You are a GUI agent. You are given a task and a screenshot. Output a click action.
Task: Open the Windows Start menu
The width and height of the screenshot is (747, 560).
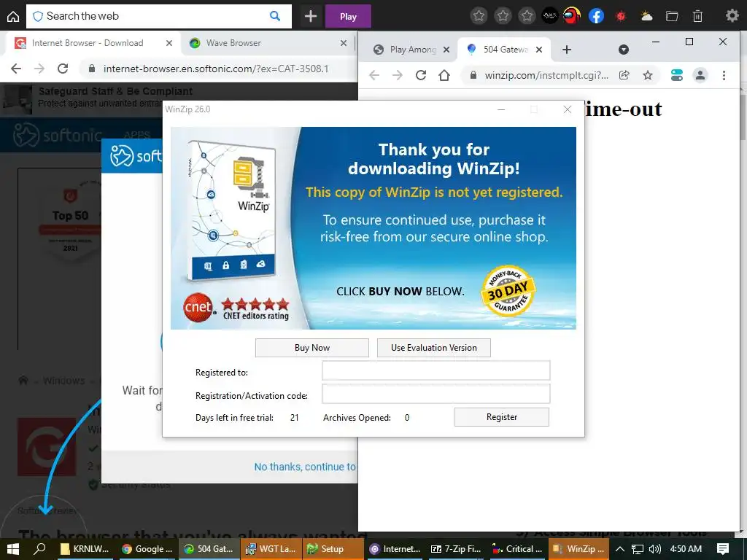pos(13,549)
